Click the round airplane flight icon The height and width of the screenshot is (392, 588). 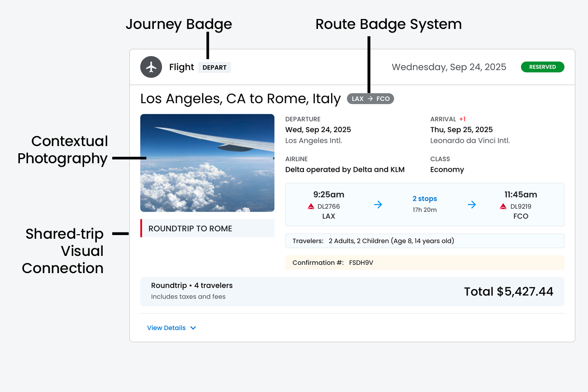click(x=151, y=67)
